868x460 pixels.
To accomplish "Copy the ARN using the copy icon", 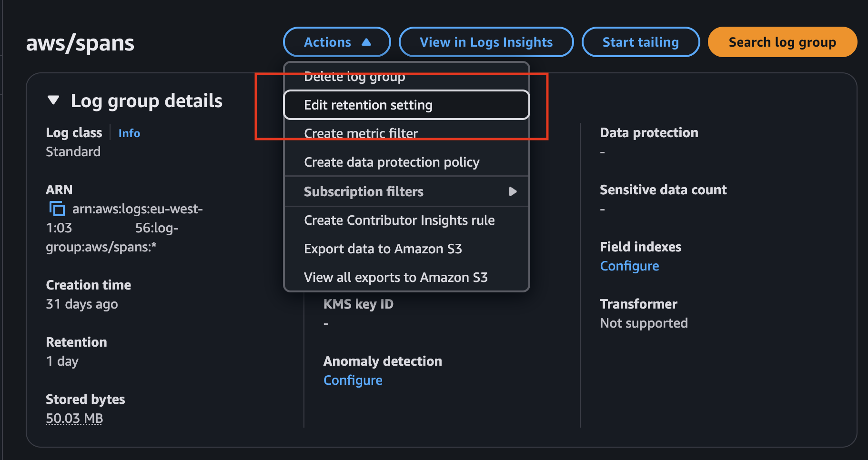I will [x=57, y=209].
